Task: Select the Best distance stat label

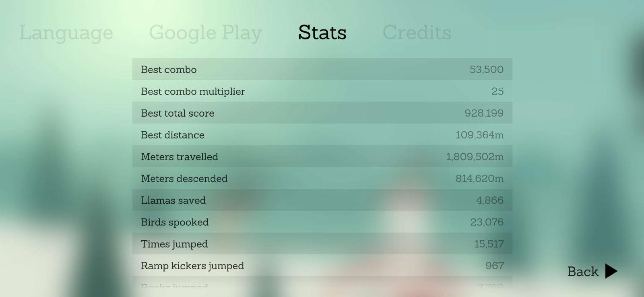Action: click(x=173, y=135)
